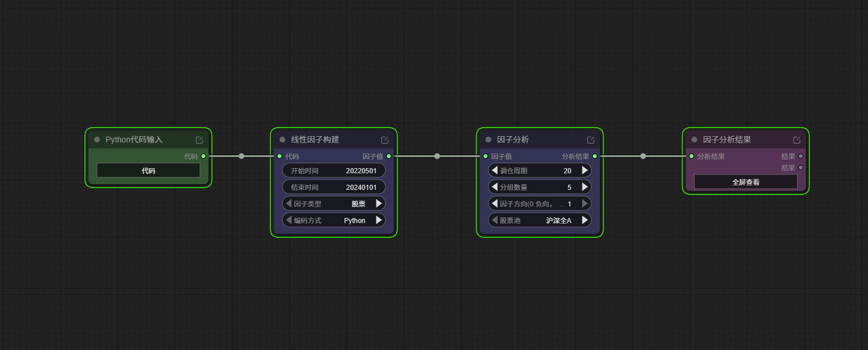Increase 调仓周期 with right arrow

click(585, 170)
